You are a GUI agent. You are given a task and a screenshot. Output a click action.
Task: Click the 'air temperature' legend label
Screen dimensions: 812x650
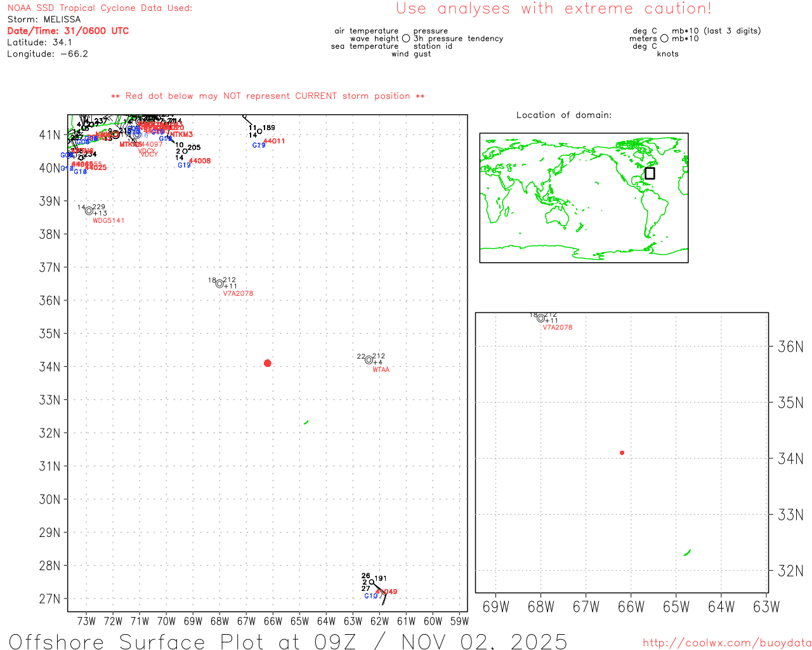click(x=367, y=31)
